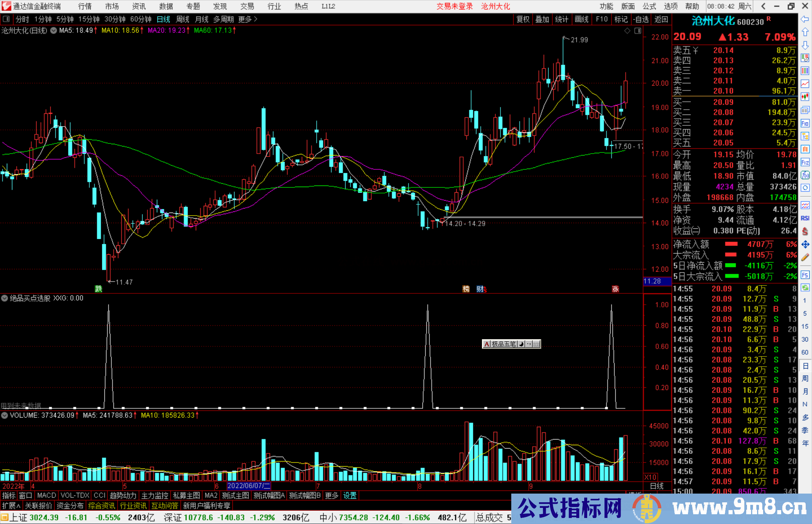Open the 行情 menu

tap(85, 6)
